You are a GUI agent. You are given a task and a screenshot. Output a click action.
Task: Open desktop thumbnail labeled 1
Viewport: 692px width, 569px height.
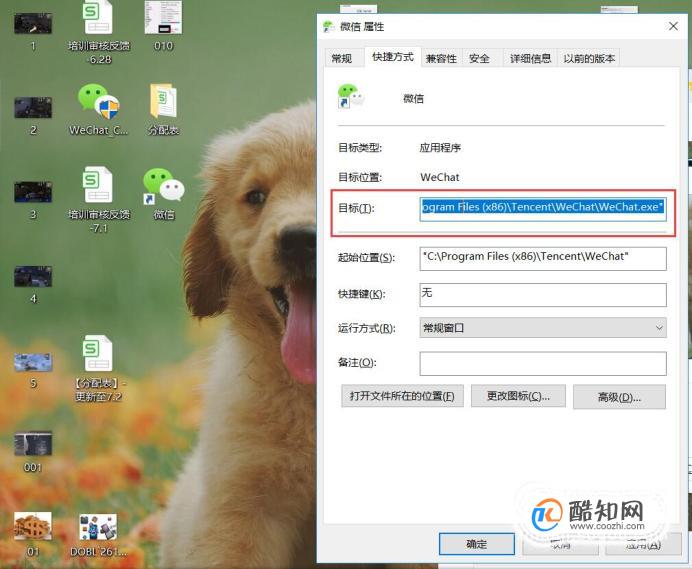33,24
